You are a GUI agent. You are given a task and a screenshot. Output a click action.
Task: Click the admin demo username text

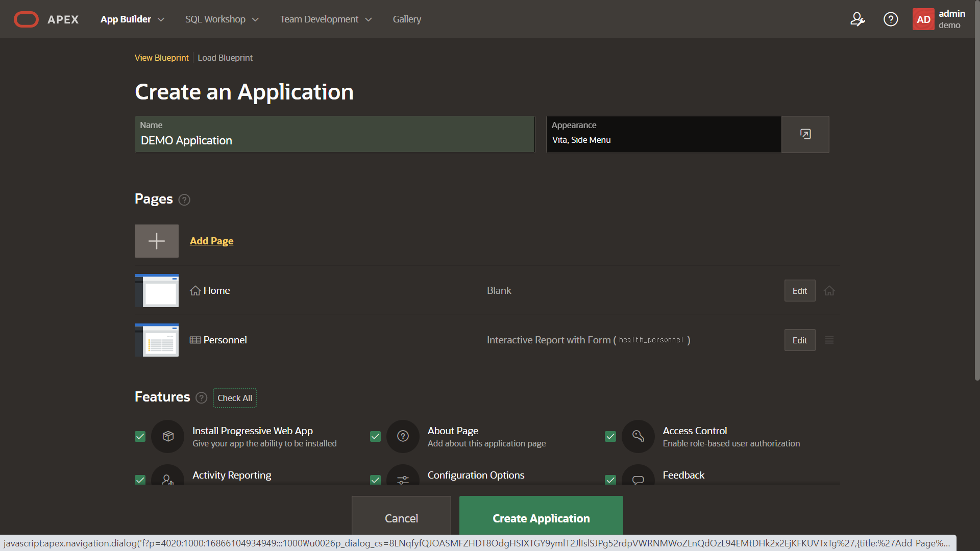pos(951,19)
